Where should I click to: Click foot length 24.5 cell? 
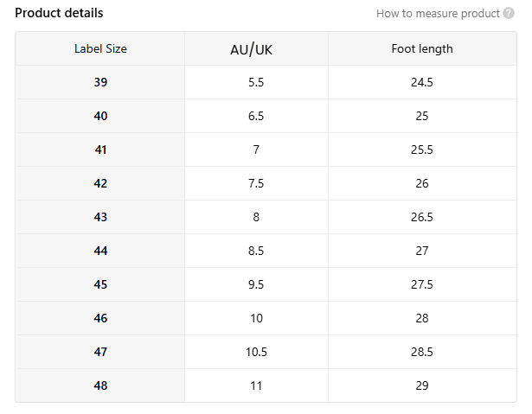422,82
